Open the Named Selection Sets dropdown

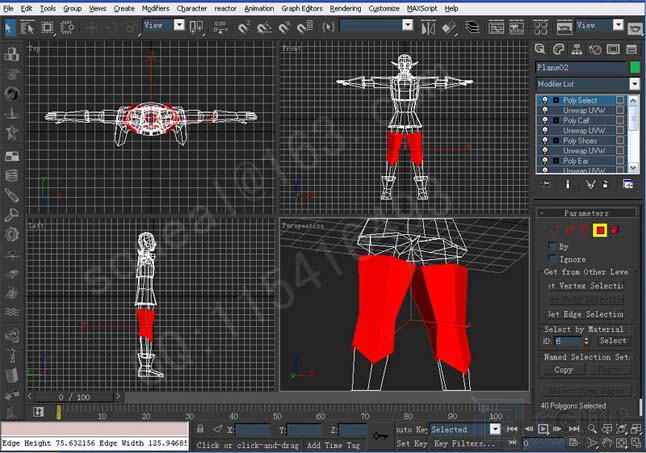click(x=407, y=25)
